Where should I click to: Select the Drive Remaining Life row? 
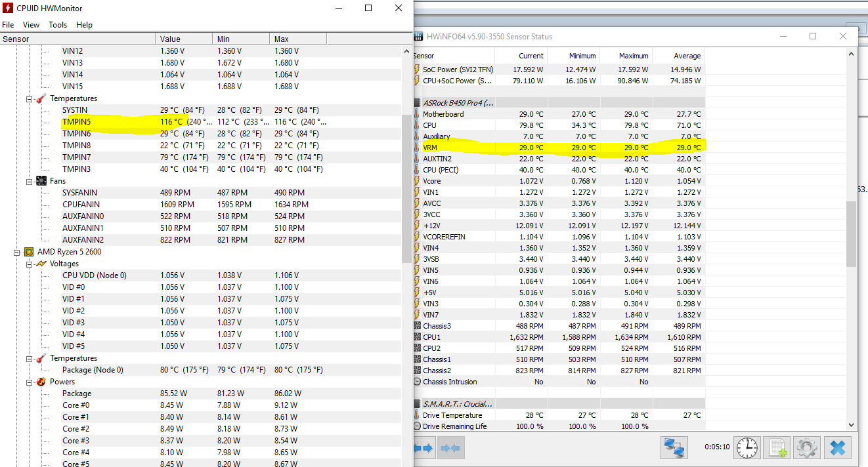tap(559, 426)
